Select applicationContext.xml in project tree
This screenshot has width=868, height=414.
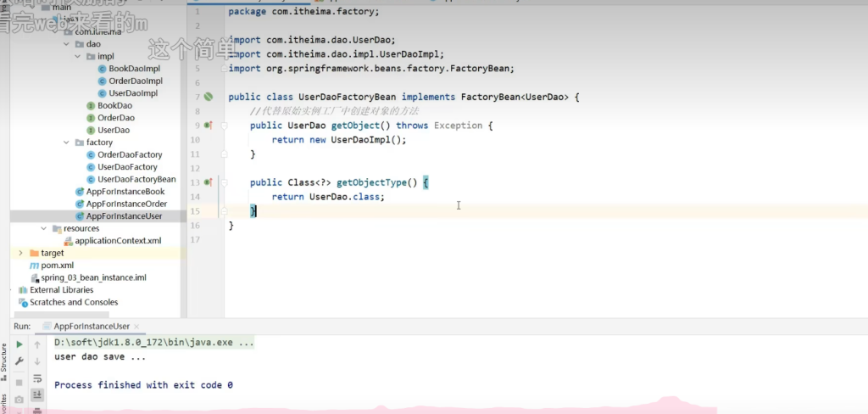pyautogui.click(x=118, y=241)
